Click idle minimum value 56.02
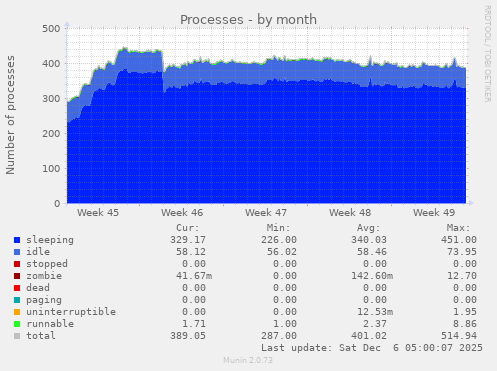The height and width of the screenshot is (371, 497). point(282,252)
